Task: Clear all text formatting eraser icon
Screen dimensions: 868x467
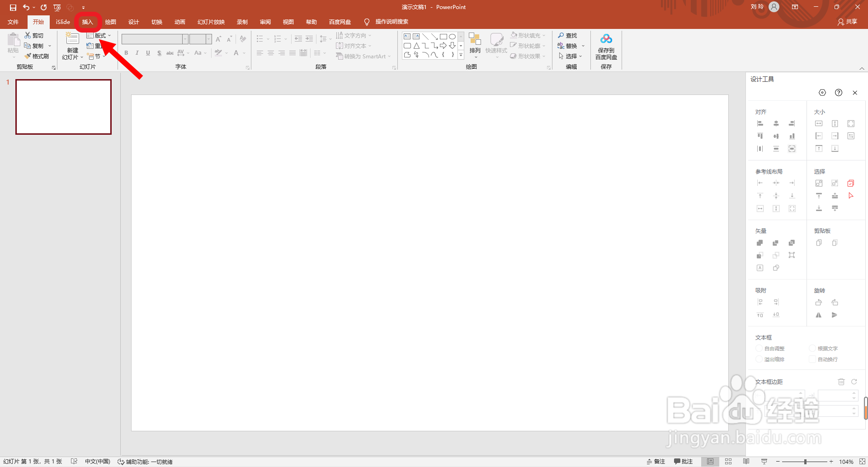Action: click(243, 39)
